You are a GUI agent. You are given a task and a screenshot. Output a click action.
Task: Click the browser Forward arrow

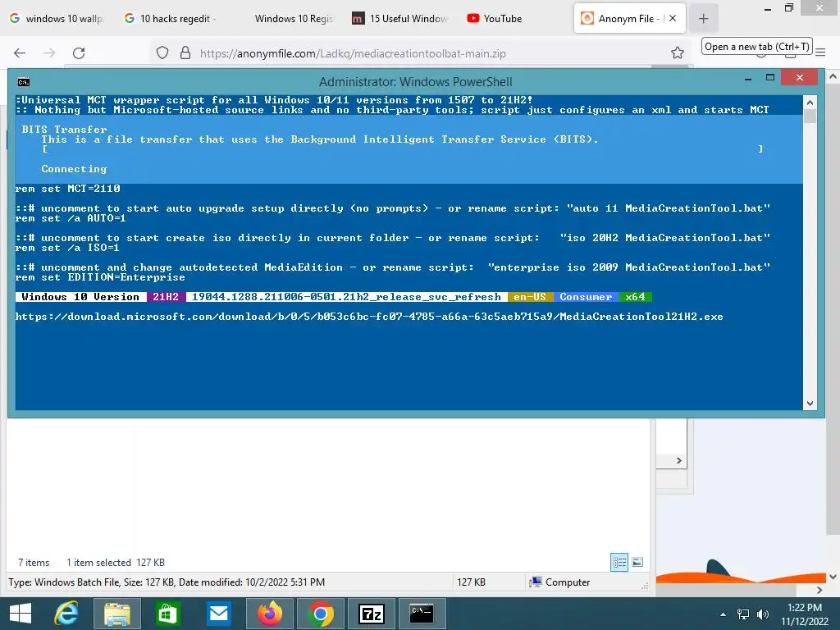[x=49, y=53]
